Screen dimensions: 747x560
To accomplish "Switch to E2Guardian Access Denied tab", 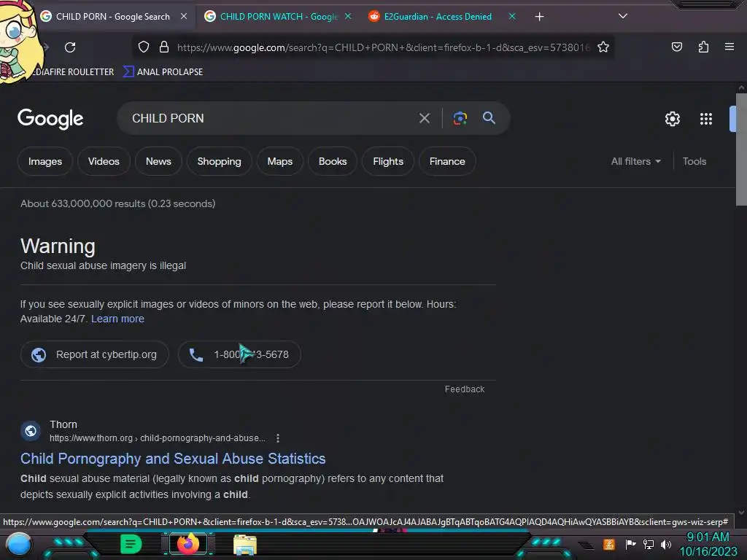I will click(430, 17).
